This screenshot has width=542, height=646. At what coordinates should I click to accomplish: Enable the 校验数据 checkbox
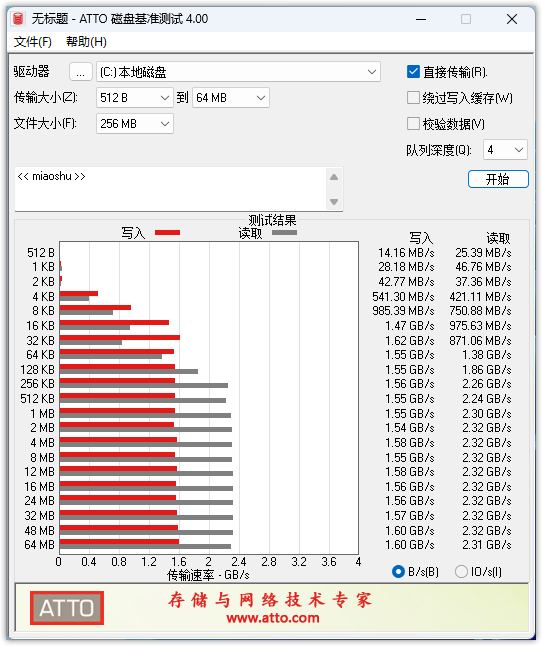(413, 124)
